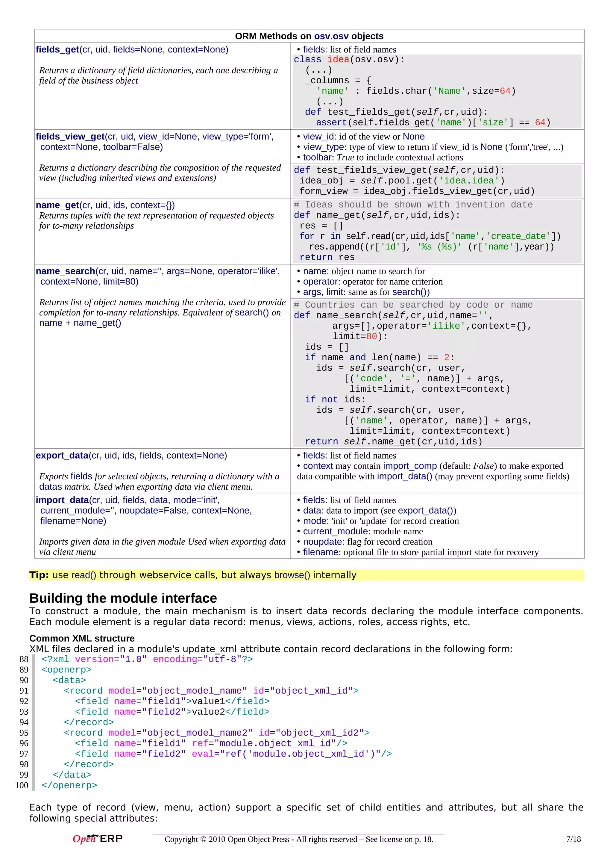Click the yellow Tip about read() and browse()

coord(306,575)
